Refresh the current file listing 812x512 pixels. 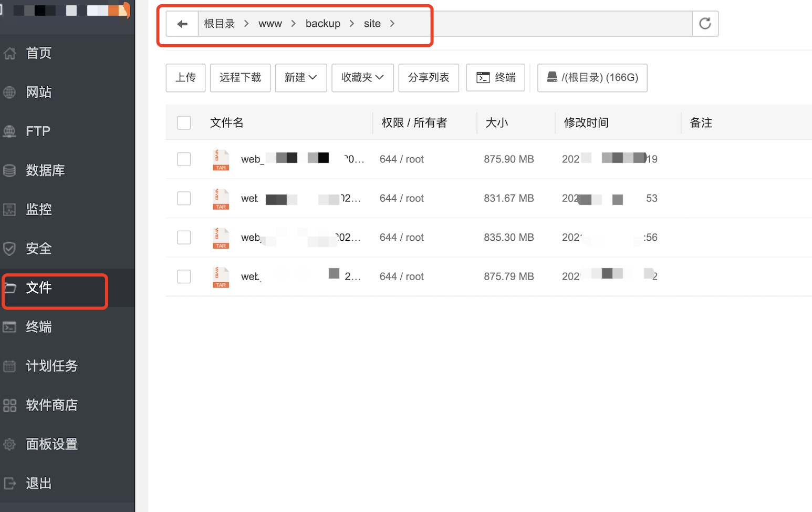coord(705,23)
